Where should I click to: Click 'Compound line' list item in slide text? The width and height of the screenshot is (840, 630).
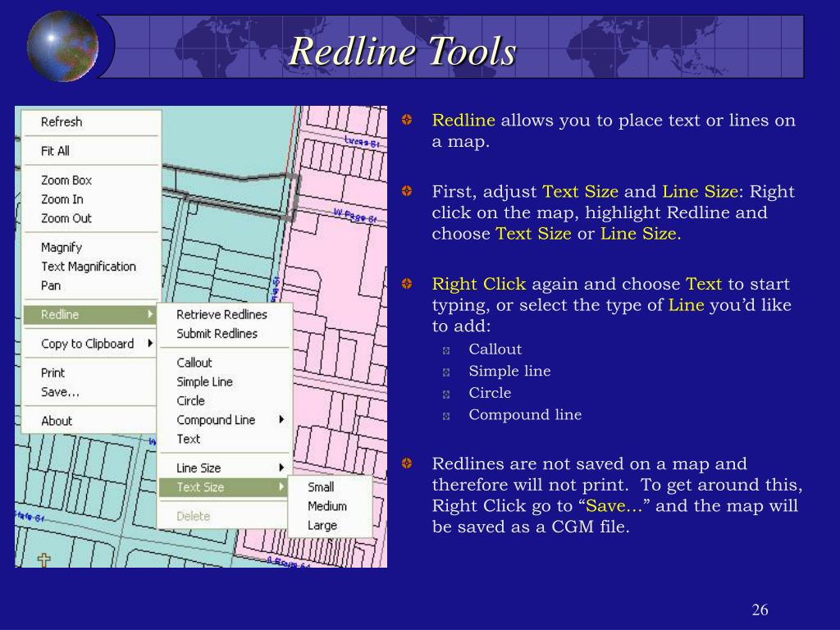coord(525,414)
